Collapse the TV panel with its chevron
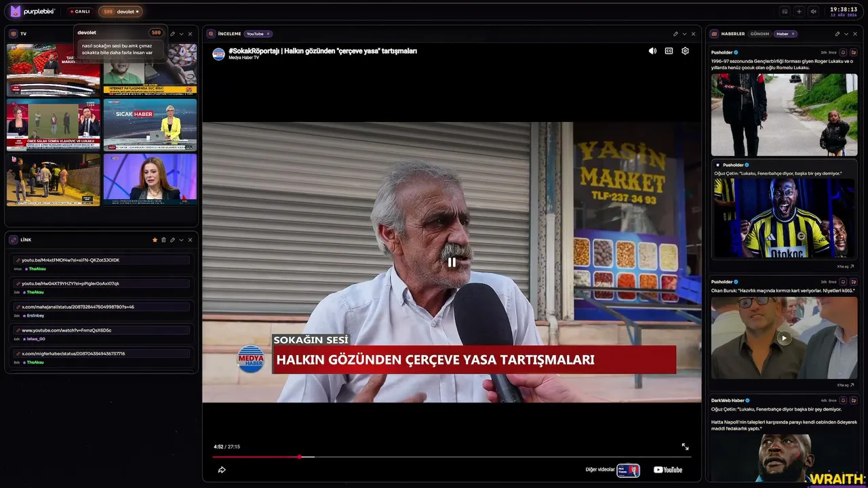Screen dimensions: 868x488 [x=181, y=34]
